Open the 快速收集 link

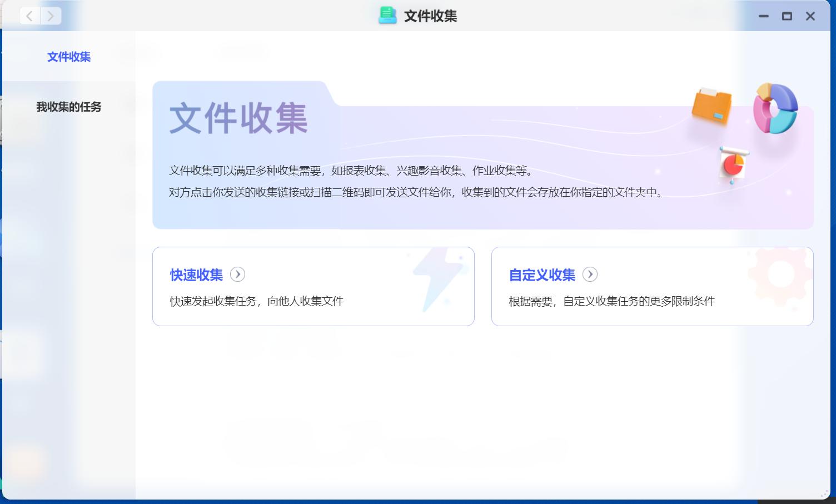pyautogui.click(x=195, y=275)
